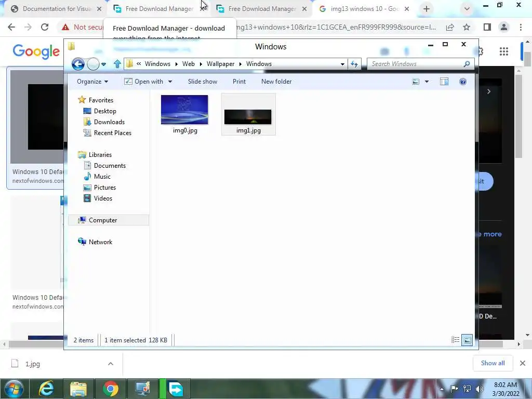The width and height of the screenshot is (532, 399).
Task: Change view icon button
Action: click(416, 82)
